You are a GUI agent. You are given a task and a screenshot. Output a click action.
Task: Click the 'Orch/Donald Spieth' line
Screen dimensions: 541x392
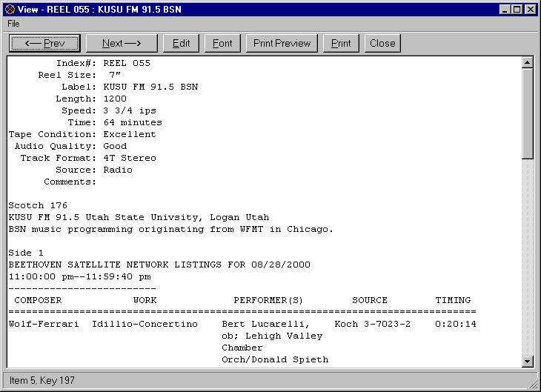275,359
